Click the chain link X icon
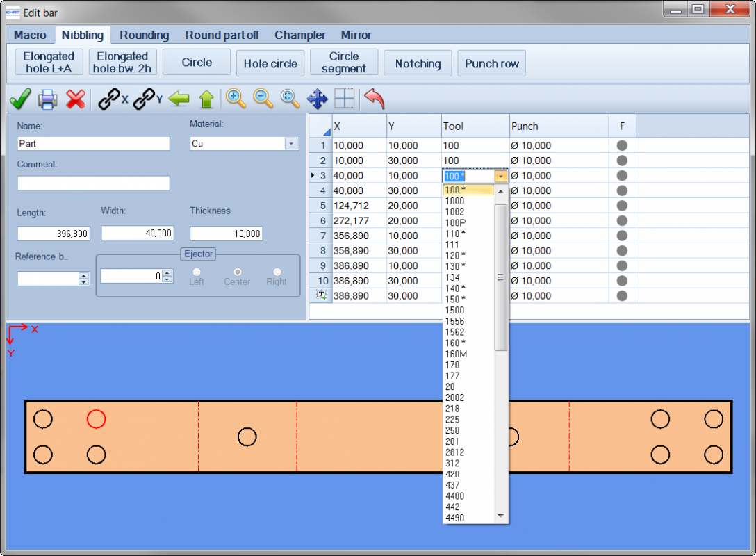The image size is (756, 556). coord(113,99)
